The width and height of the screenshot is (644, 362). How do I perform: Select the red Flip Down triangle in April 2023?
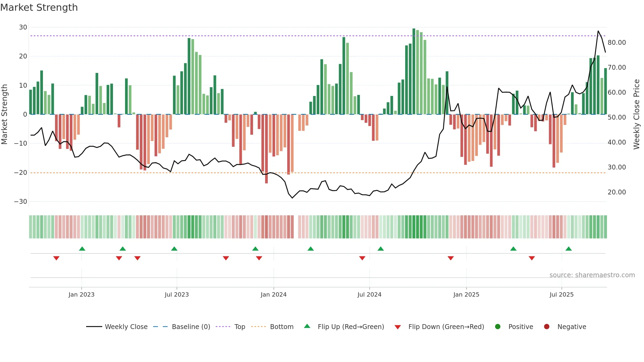pyautogui.click(x=137, y=258)
